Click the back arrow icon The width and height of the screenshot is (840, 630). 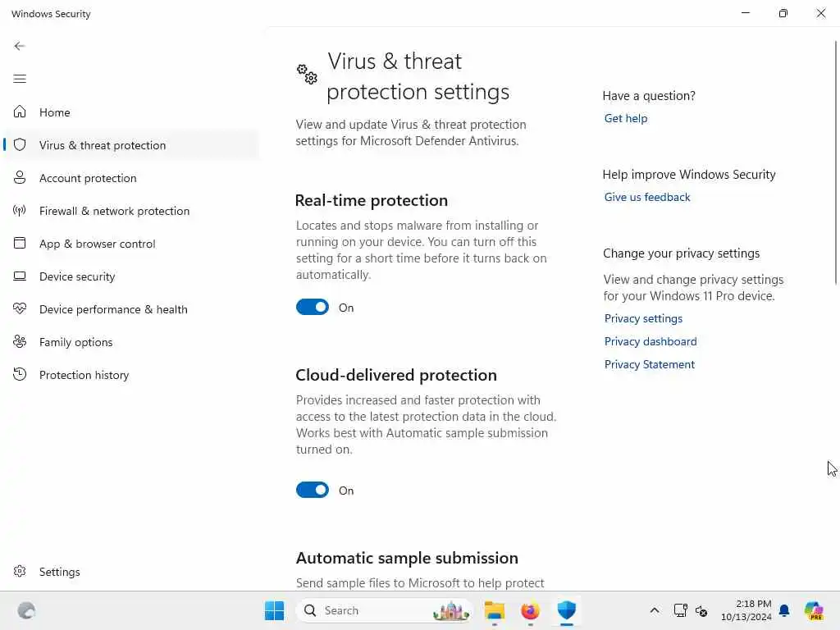20,46
